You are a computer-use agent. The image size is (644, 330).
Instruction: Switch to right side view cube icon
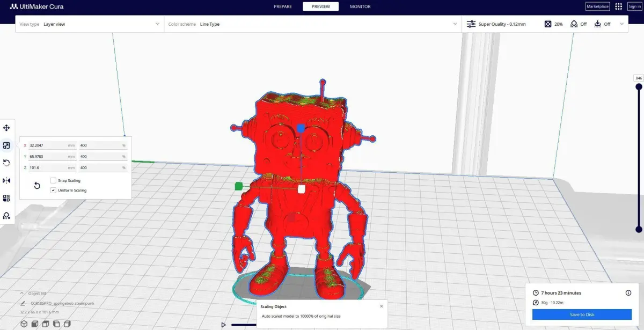pyautogui.click(x=67, y=324)
